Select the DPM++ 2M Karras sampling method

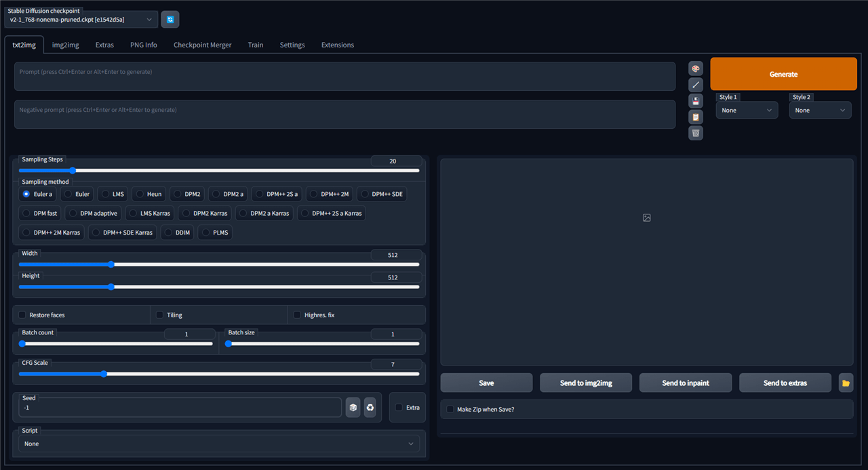pyautogui.click(x=52, y=233)
